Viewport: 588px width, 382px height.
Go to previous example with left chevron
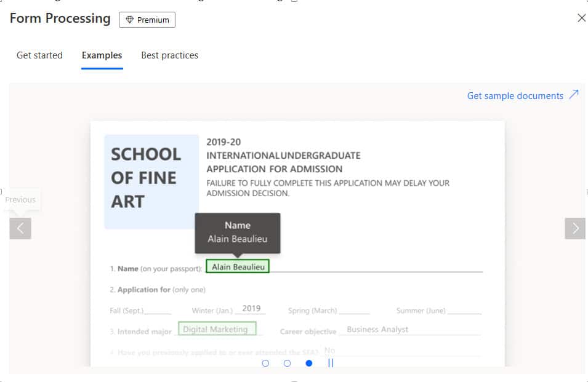point(20,228)
